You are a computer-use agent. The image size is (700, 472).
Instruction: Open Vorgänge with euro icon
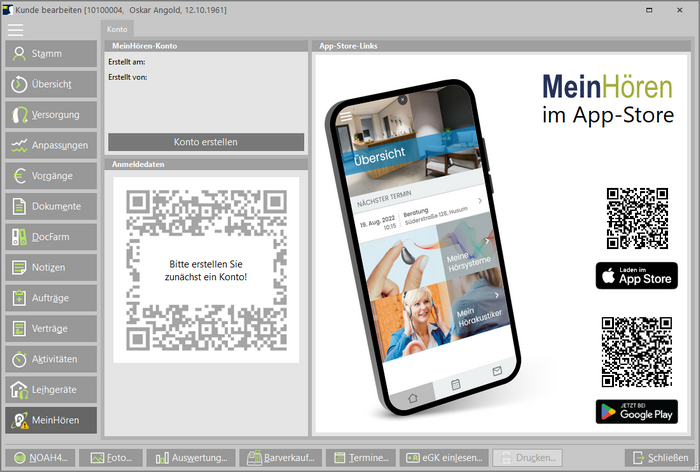[51, 176]
